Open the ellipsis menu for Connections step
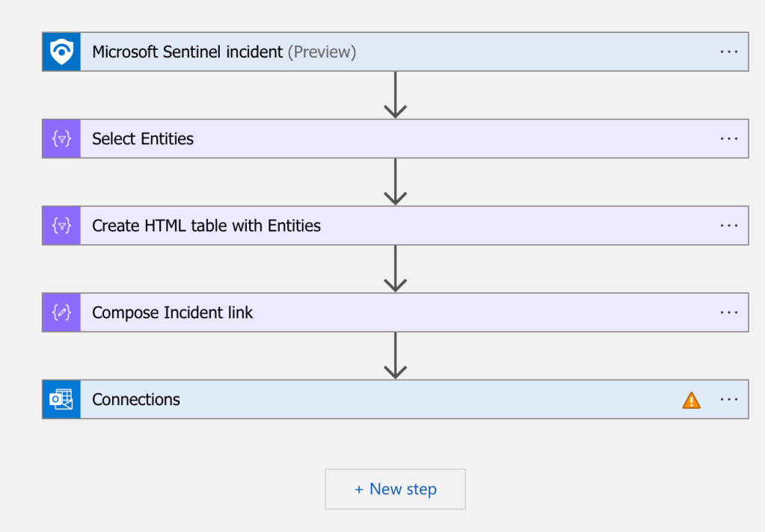The width and height of the screenshot is (765, 532). [x=729, y=399]
